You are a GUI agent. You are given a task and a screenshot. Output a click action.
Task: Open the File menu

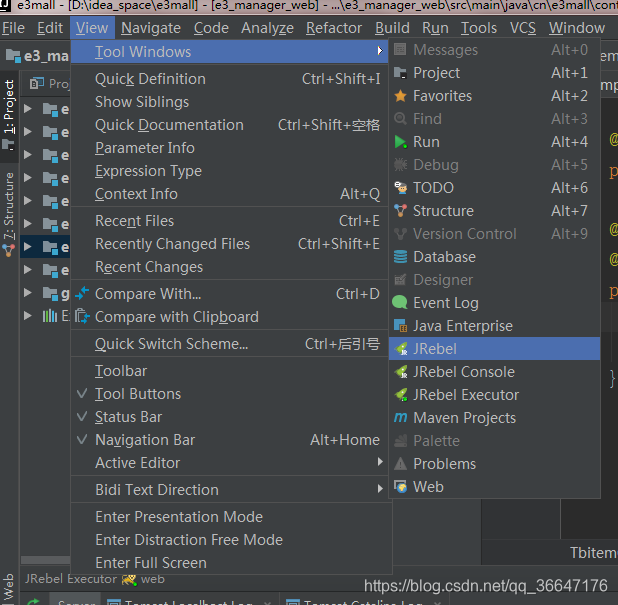pyautogui.click(x=13, y=28)
